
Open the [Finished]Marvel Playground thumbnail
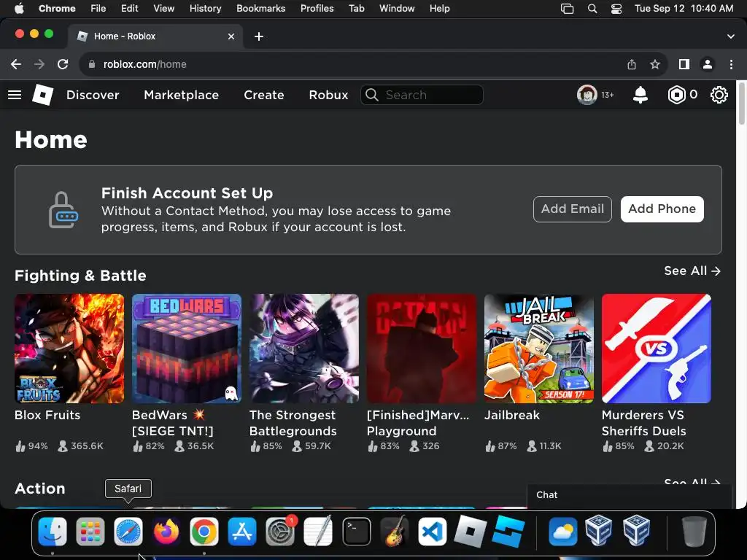(x=422, y=349)
